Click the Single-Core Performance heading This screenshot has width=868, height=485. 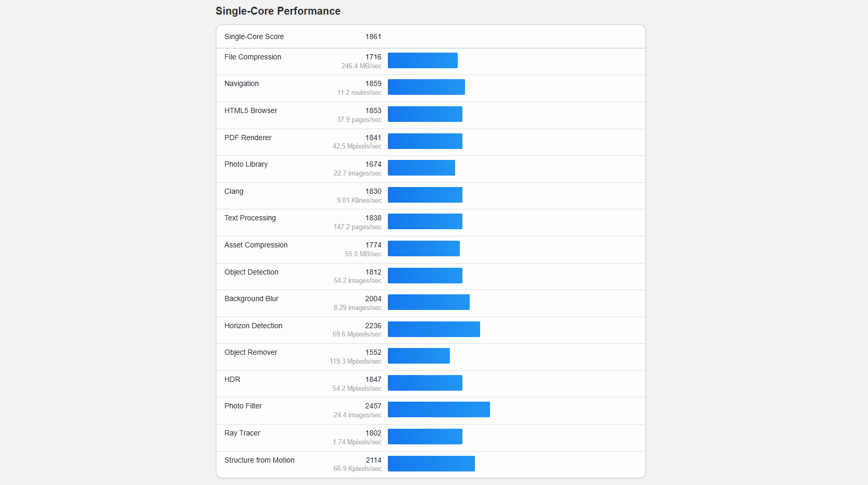[x=278, y=11]
